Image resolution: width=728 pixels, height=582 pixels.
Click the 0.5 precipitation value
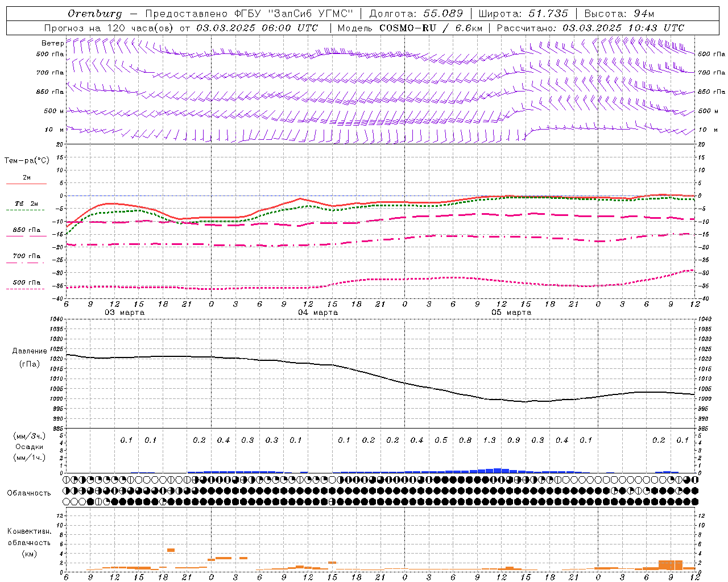click(x=441, y=440)
